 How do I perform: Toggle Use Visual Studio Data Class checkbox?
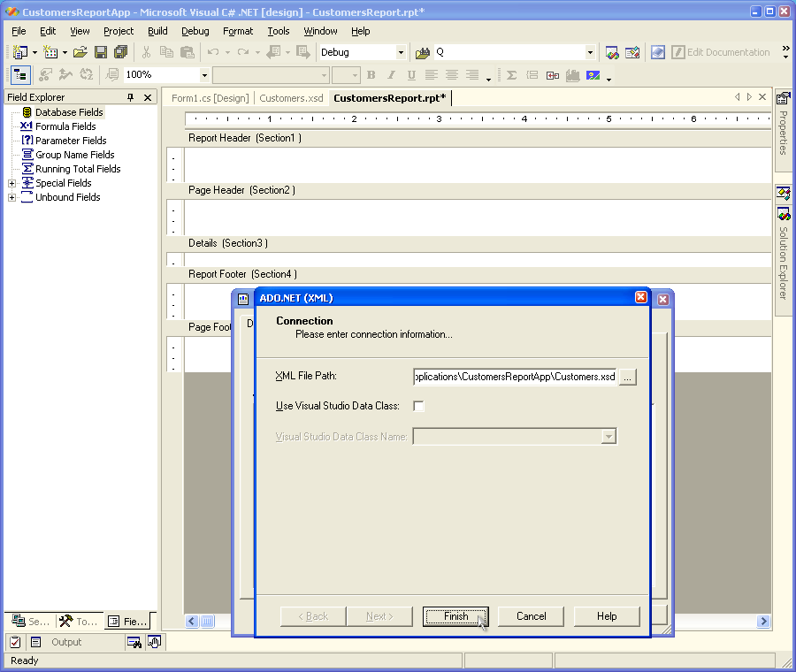419,406
